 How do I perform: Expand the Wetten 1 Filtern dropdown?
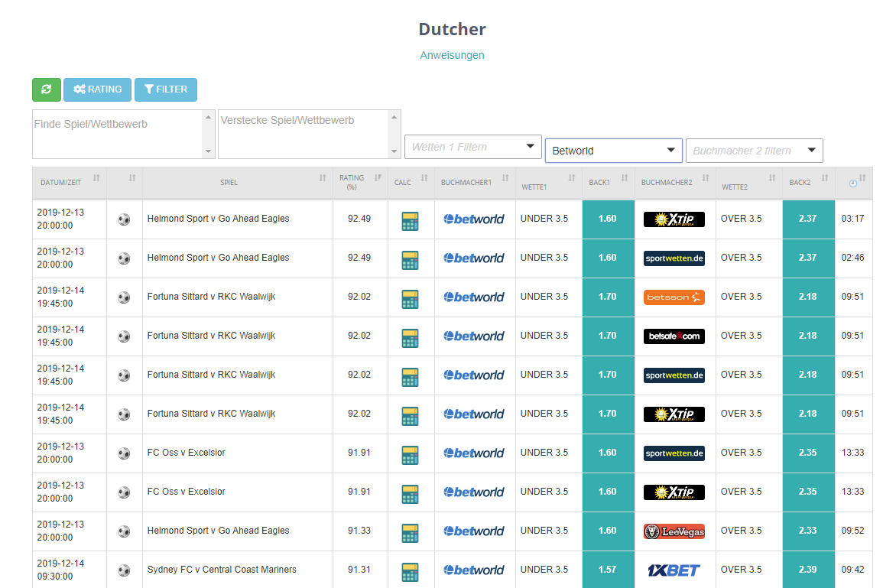[472, 147]
